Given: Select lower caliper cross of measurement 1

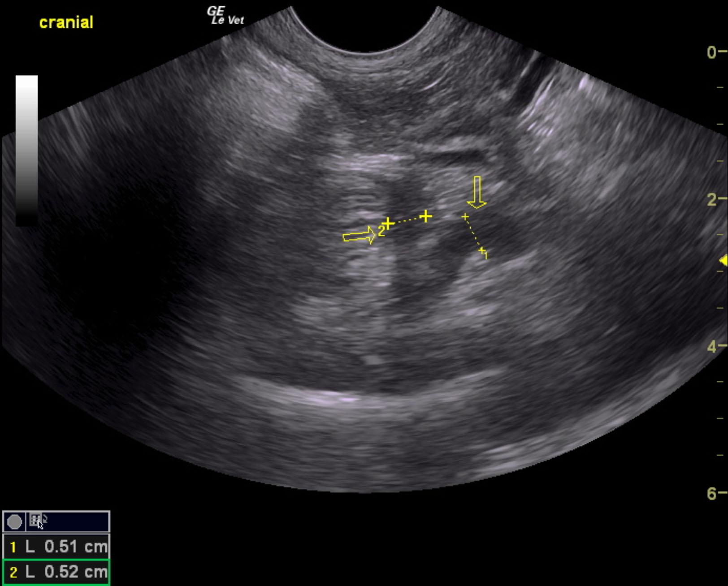Looking at the screenshot, I should (482, 250).
